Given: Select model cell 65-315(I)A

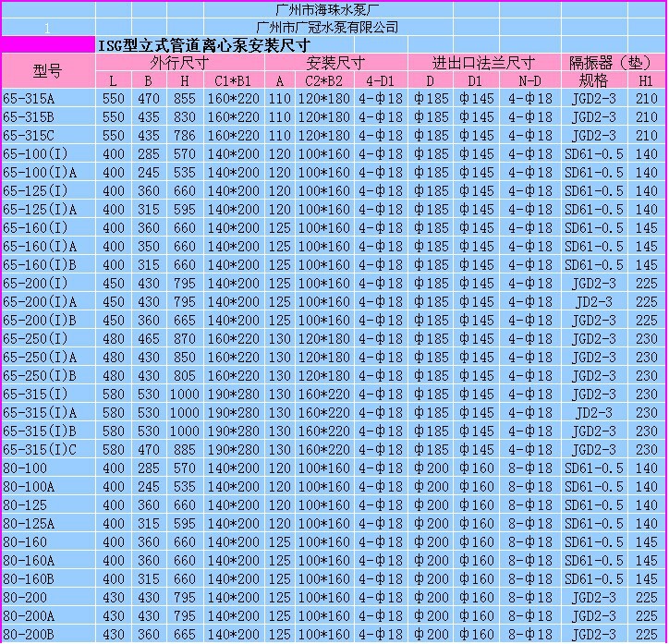Looking at the screenshot, I should click(x=48, y=412).
